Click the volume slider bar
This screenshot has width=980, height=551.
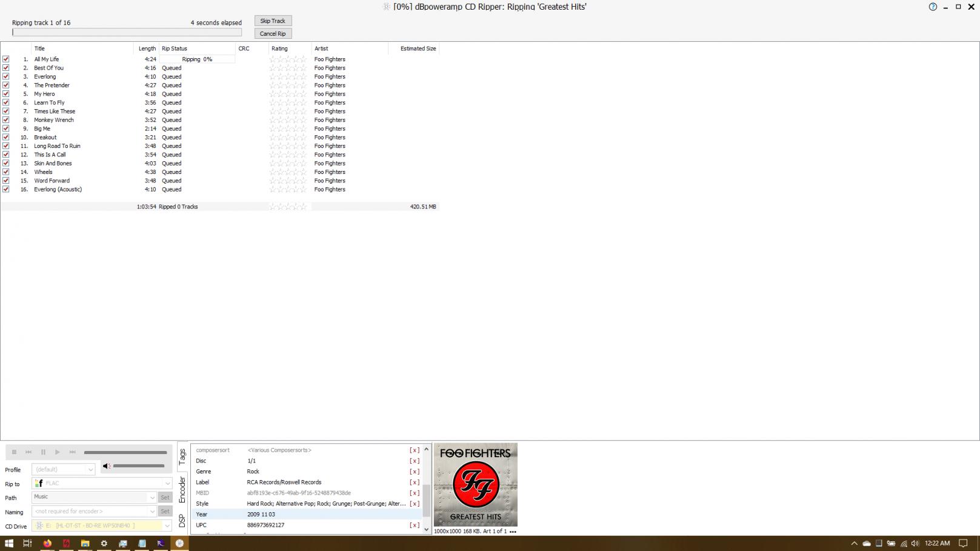139,466
